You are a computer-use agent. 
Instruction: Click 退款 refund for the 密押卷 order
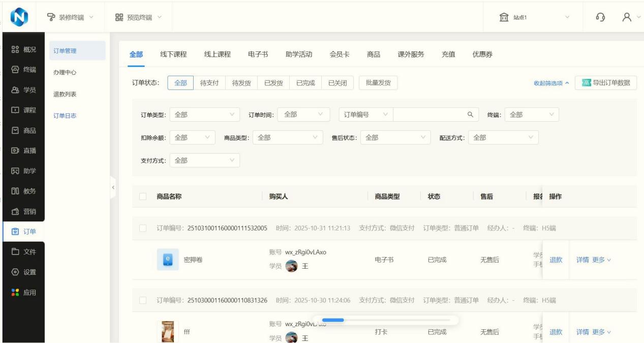[x=556, y=260]
